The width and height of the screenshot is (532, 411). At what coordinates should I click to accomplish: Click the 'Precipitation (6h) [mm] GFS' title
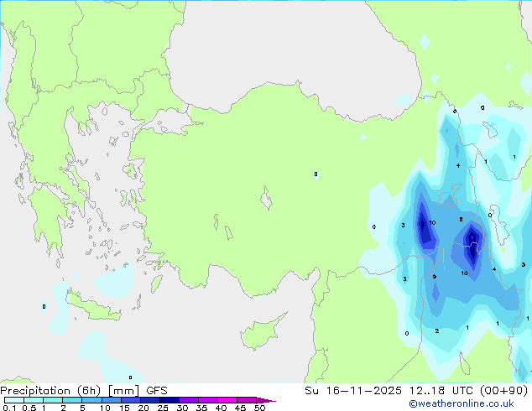click(84, 391)
